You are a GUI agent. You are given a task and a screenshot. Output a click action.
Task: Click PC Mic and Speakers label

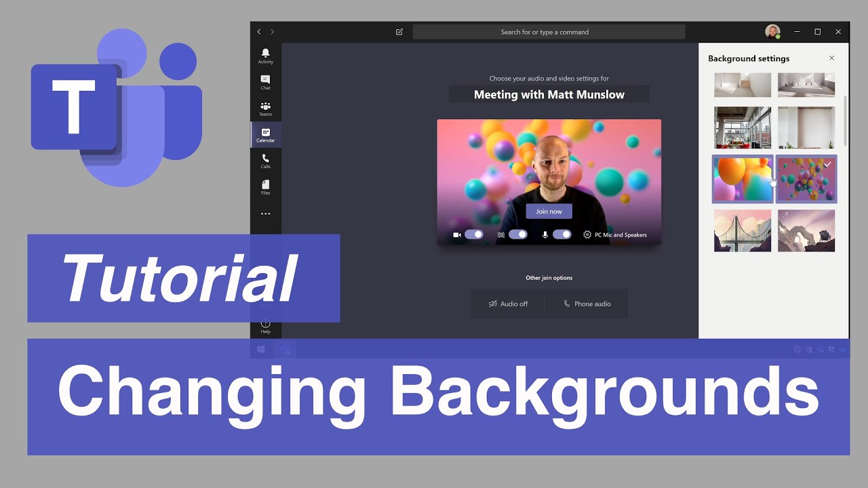pyautogui.click(x=620, y=235)
